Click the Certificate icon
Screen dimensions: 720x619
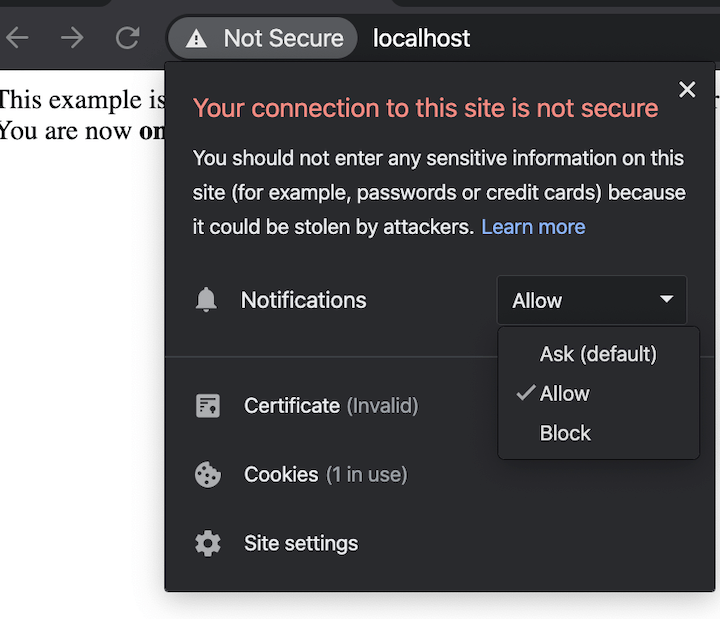point(208,406)
